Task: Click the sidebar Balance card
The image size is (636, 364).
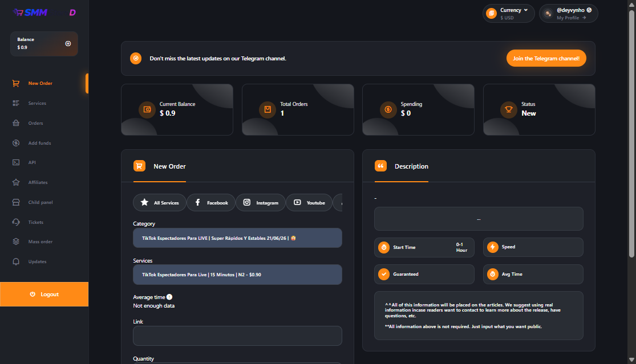Action: pyautogui.click(x=44, y=44)
